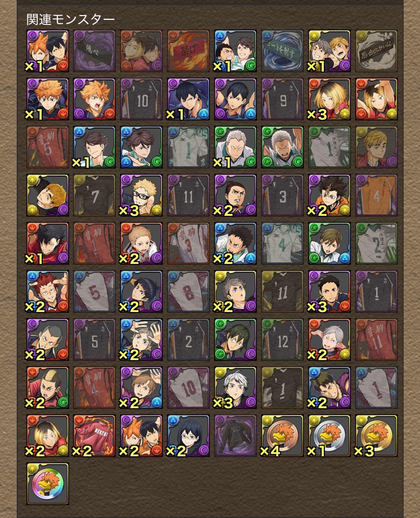Select the gold medal mascot icon ×3

[x=376, y=436]
